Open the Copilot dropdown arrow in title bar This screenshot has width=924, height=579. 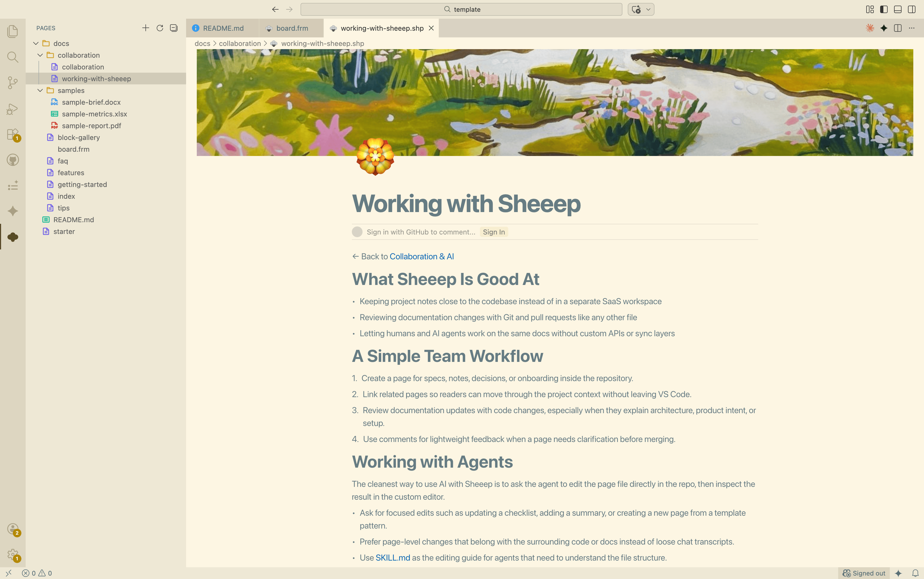click(x=648, y=9)
